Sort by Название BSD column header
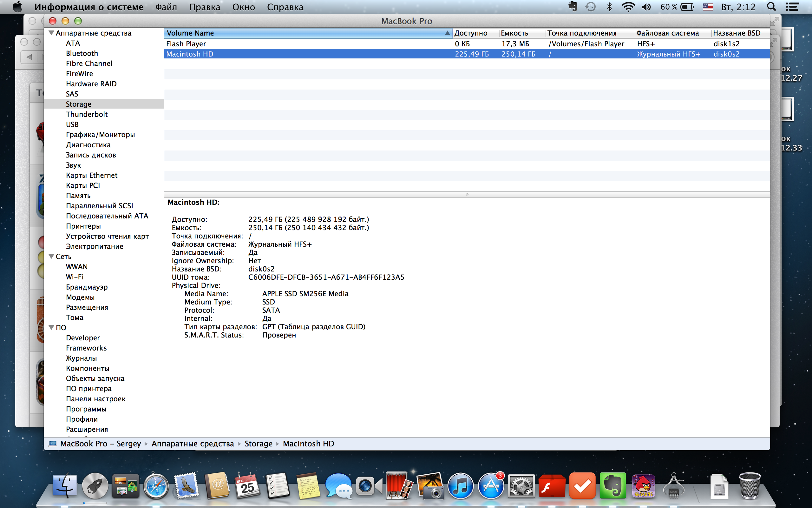The width and height of the screenshot is (812, 508). point(740,33)
